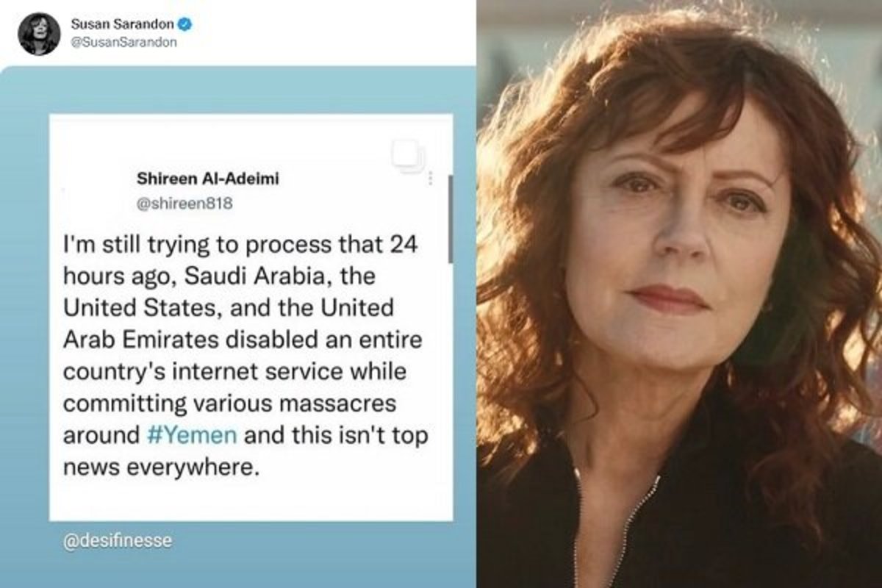The image size is (882, 588).
Task: Click the blue verified checkmark badge
Action: [187, 24]
